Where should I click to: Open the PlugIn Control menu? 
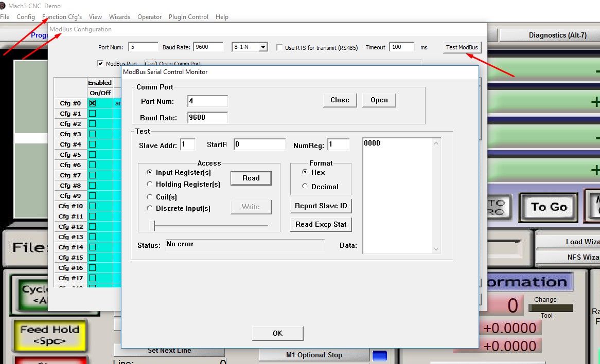coord(188,16)
